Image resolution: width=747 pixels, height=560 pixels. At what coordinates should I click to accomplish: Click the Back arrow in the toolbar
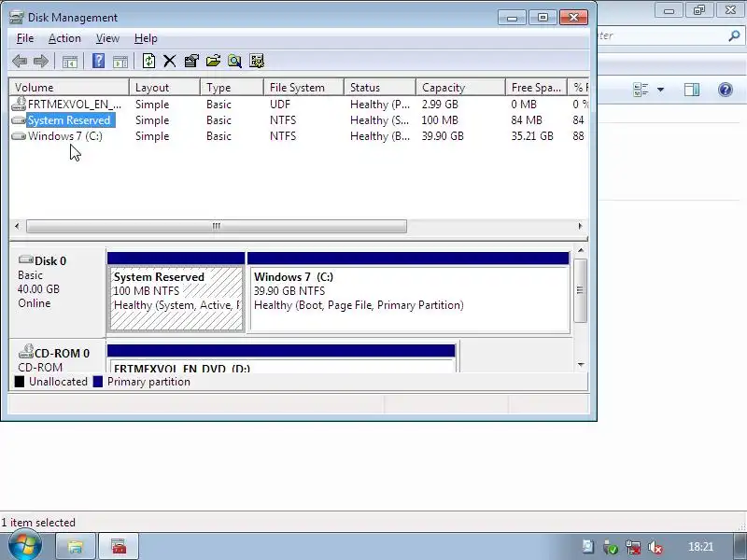point(20,61)
